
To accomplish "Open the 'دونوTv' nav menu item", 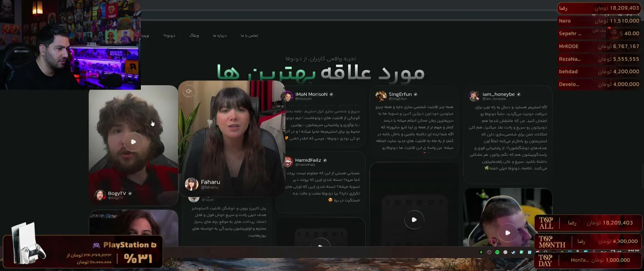I will click(169, 35).
